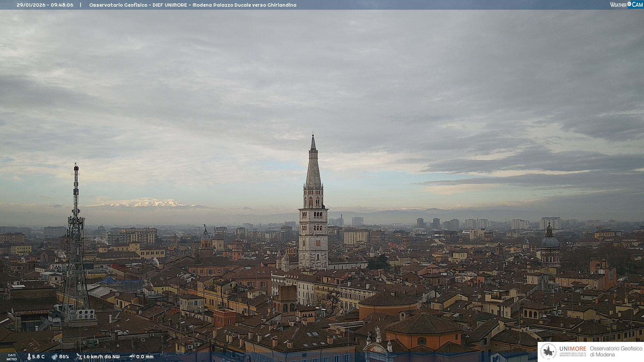
Task: Select the 1.6 km/h da NW wind reading
Action: click(101, 357)
